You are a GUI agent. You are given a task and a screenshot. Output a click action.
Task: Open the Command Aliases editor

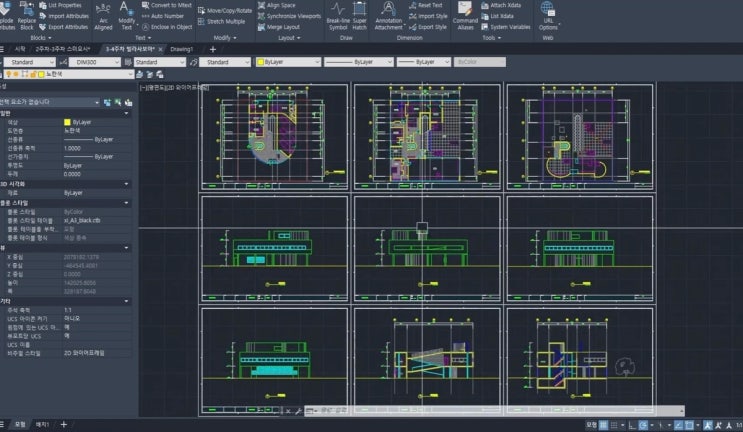pyautogui.click(x=465, y=16)
